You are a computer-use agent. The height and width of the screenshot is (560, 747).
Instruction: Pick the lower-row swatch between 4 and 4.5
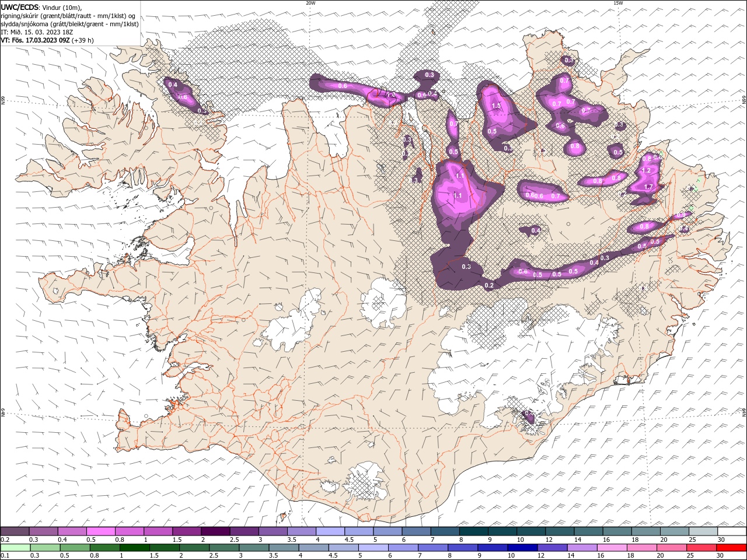point(314,547)
